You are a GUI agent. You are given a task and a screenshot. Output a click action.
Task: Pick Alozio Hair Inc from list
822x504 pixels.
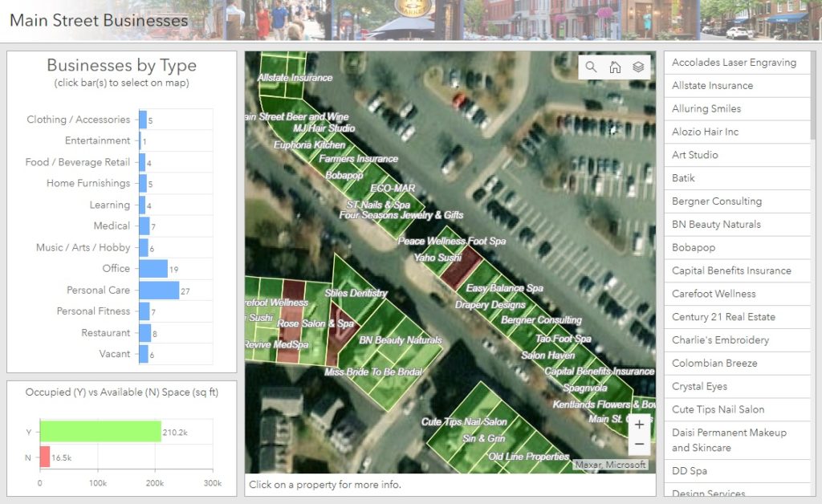[737, 132]
